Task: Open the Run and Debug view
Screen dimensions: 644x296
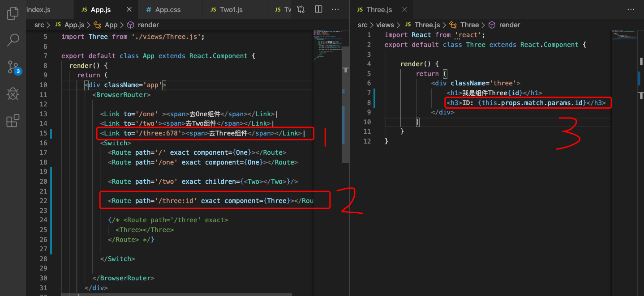Action: 13,94
